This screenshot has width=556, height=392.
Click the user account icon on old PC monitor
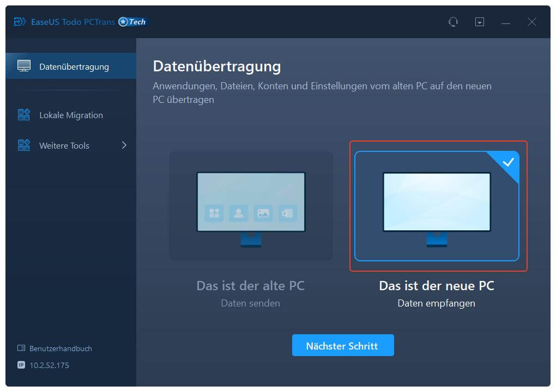click(x=239, y=213)
